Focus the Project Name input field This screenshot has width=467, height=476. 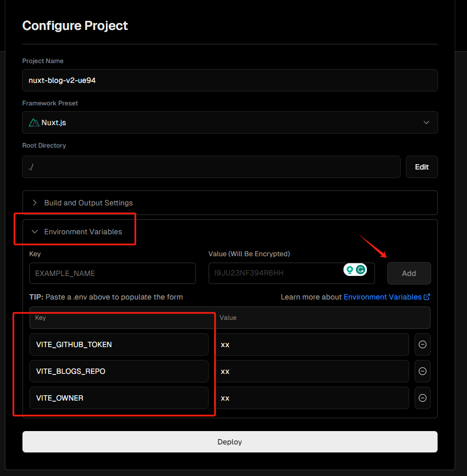click(230, 80)
